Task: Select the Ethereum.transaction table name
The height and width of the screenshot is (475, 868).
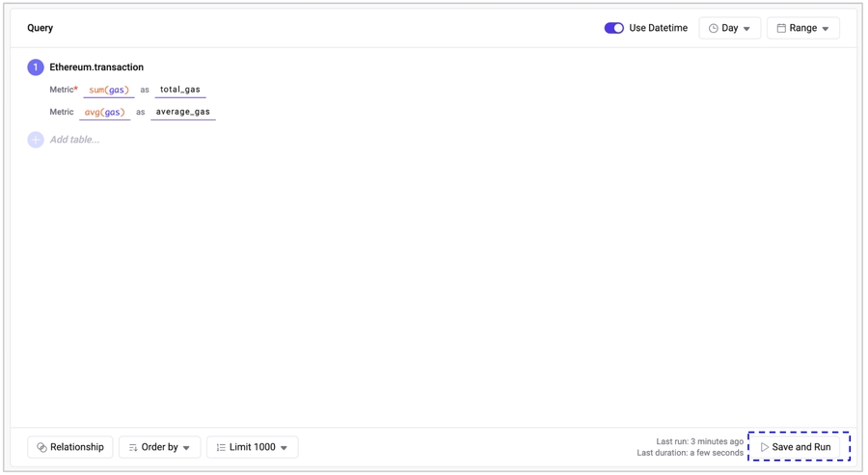Action: click(96, 67)
